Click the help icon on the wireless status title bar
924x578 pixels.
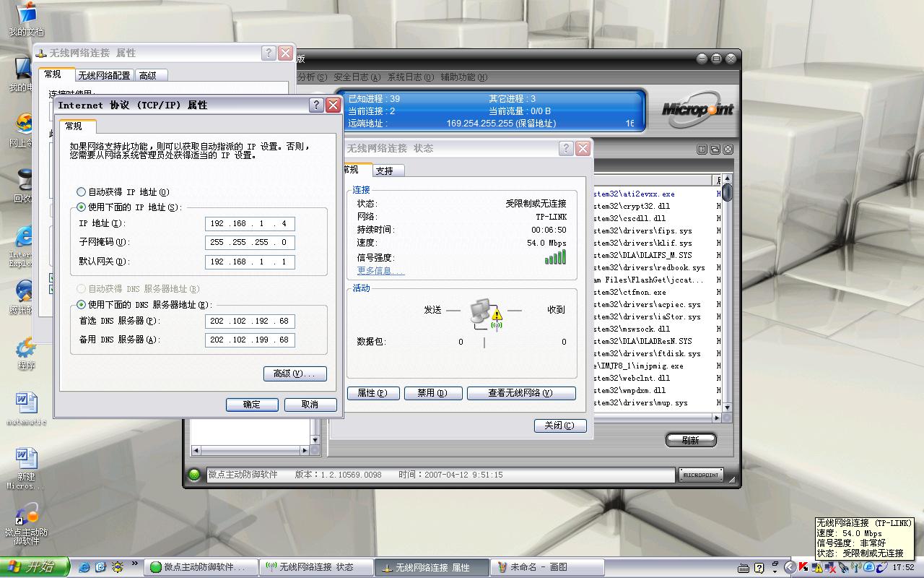pos(567,148)
